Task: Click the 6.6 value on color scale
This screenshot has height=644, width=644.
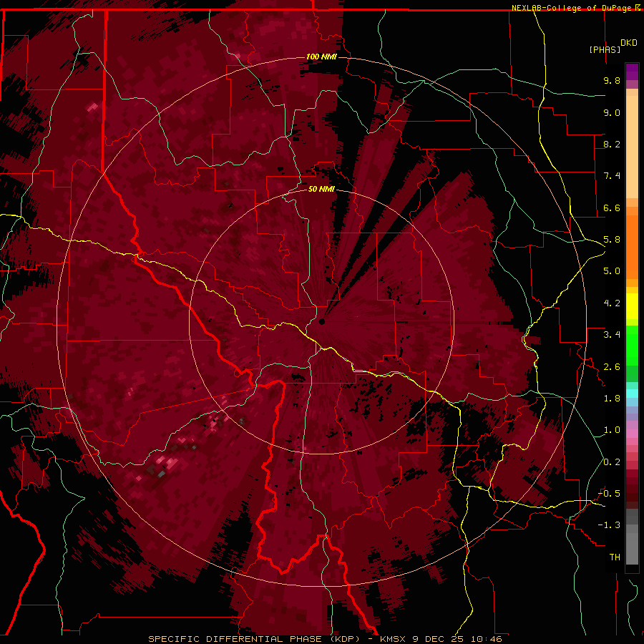Action: [x=612, y=208]
